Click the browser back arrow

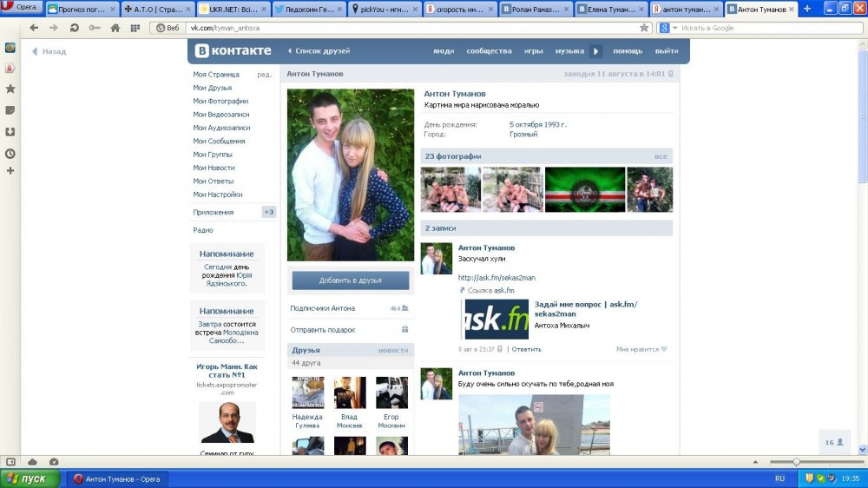pos(34,28)
